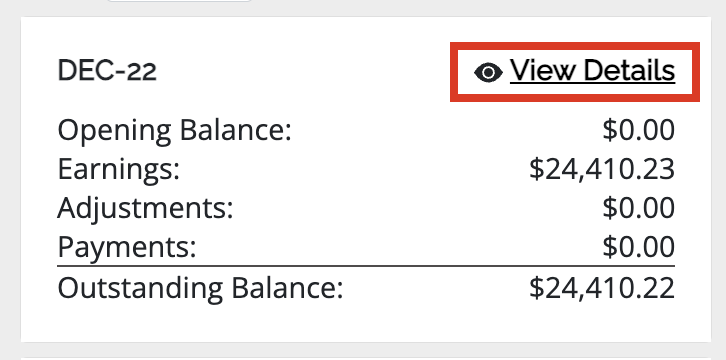Click the Opening Balance label
The height and width of the screenshot is (360, 726).
[x=175, y=131]
